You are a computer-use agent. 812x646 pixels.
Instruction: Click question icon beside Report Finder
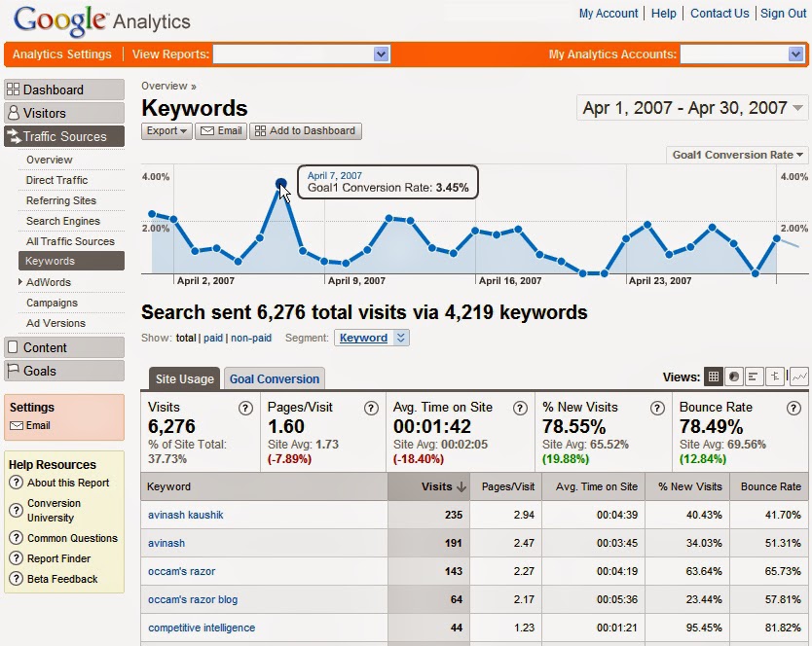[x=16, y=558]
